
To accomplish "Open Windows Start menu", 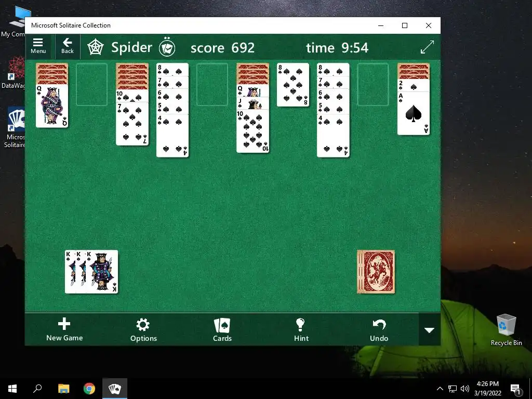I will (x=12, y=389).
